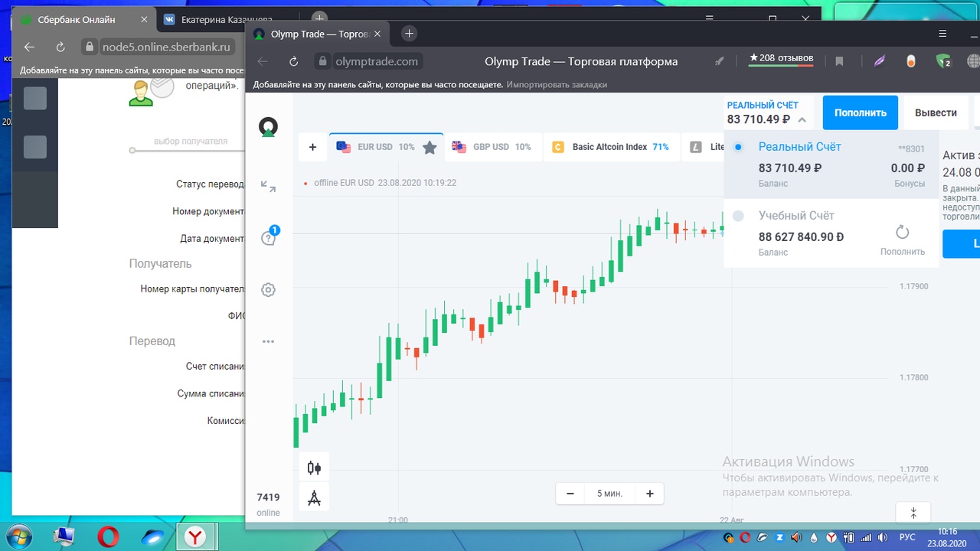
Task: Reload the Sberbank page
Action: coord(60,47)
